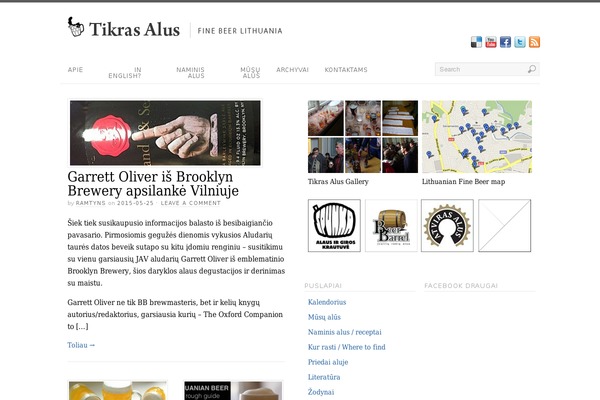
Task: Click the search magnifier icon
Action: [532, 69]
